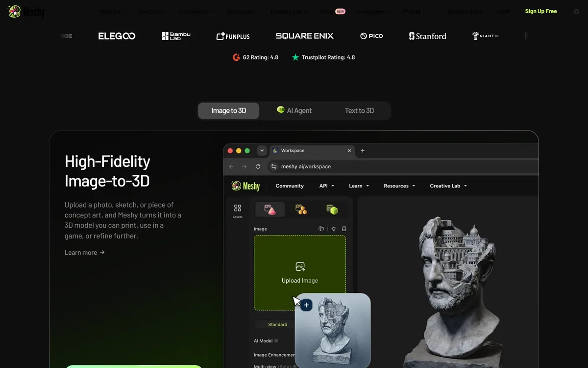This screenshot has width=588, height=368.
Task: Click the Meshy logo in the site header
Action: pos(26,12)
